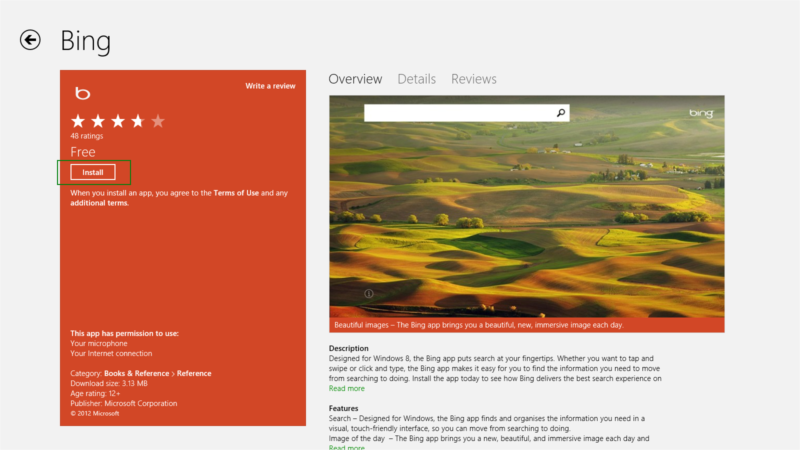800x450 pixels.
Task: Click 'This app has permission to use:' heading
Action: 124,334
